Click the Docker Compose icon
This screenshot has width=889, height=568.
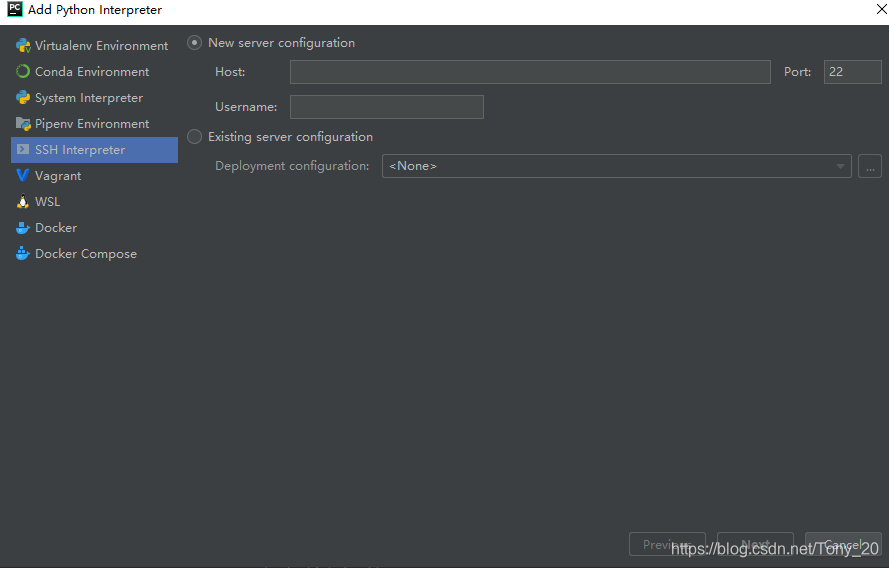(x=23, y=253)
